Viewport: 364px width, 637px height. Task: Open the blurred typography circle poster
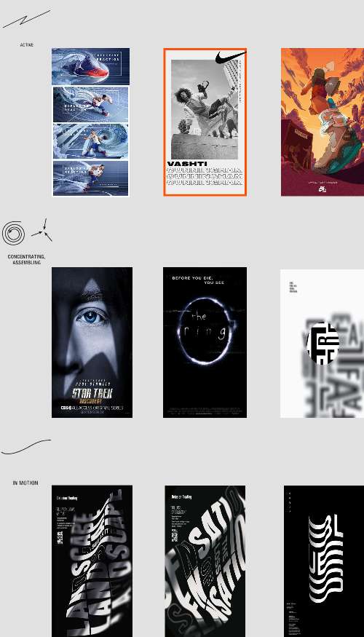(x=323, y=344)
